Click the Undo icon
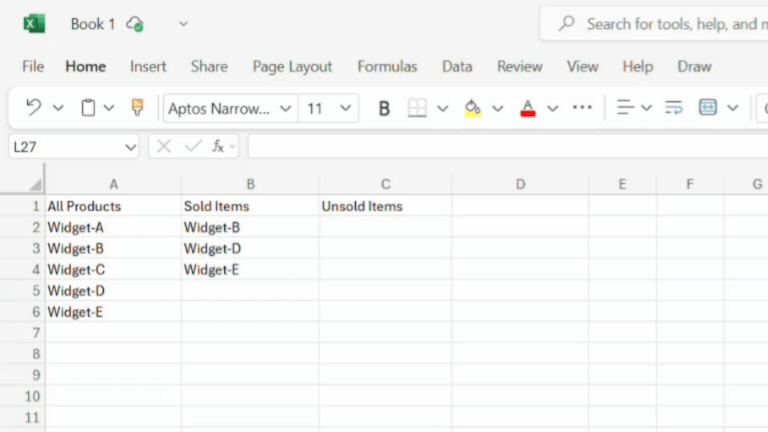 [x=33, y=107]
